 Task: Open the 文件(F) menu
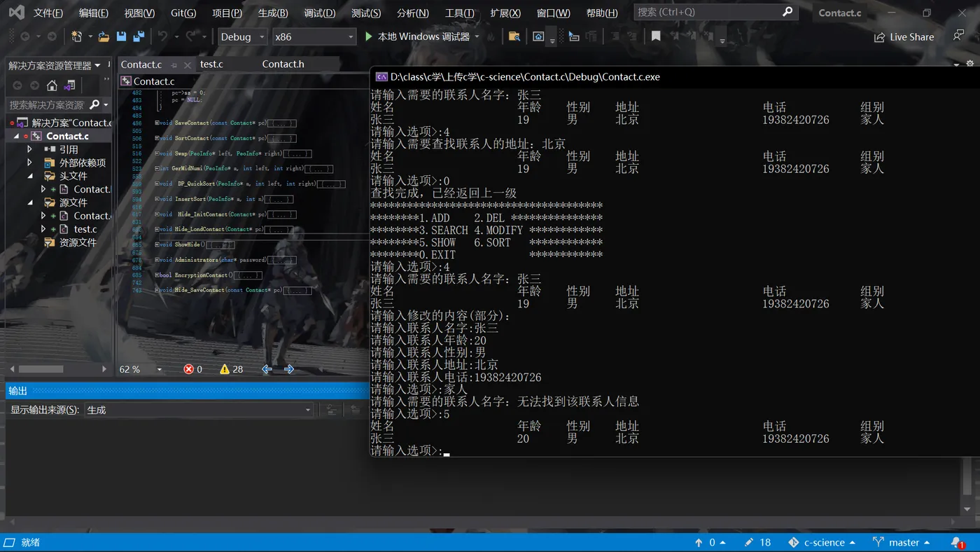pos(48,13)
